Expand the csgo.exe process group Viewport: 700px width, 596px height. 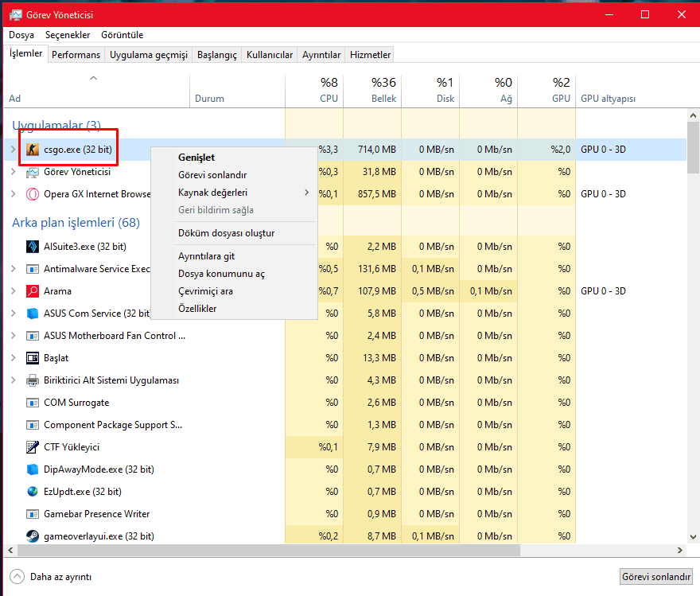tap(13, 150)
